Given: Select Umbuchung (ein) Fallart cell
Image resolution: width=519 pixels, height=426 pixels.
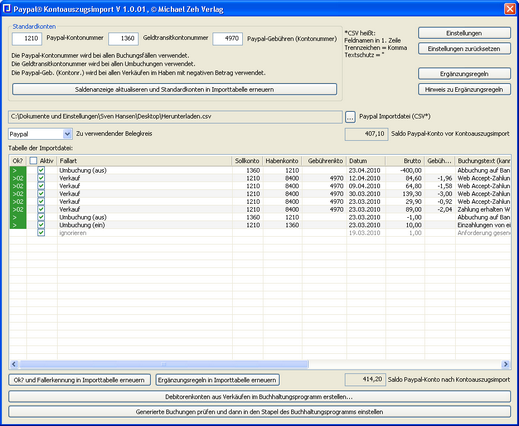Looking at the screenshot, I should point(144,225).
